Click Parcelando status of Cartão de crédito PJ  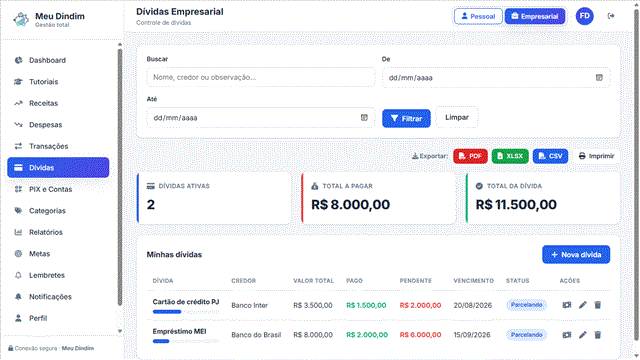coord(527,305)
